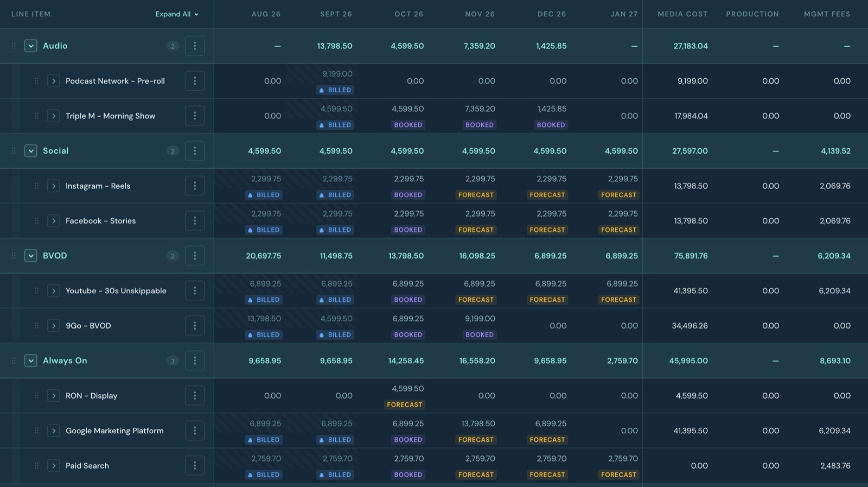The image size is (868, 487).
Task: Open the Expand All dropdown
Action: pos(177,14)
